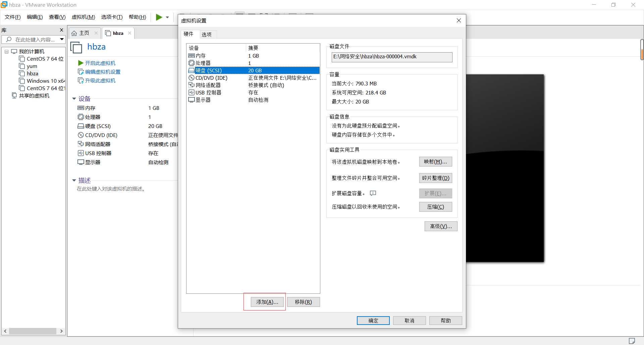Confirm with the 确定 button
Image resolution: width=644 pixels, height=345 pixels.
pos(373,321)
